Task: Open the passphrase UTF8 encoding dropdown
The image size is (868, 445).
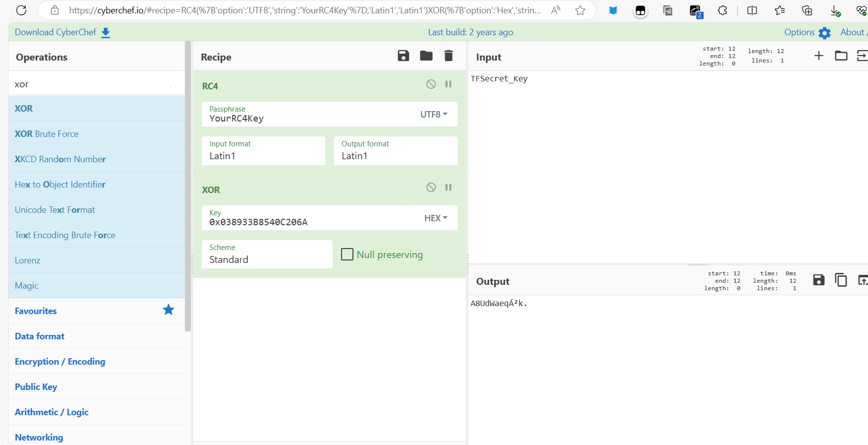Action: pos(434,114)
